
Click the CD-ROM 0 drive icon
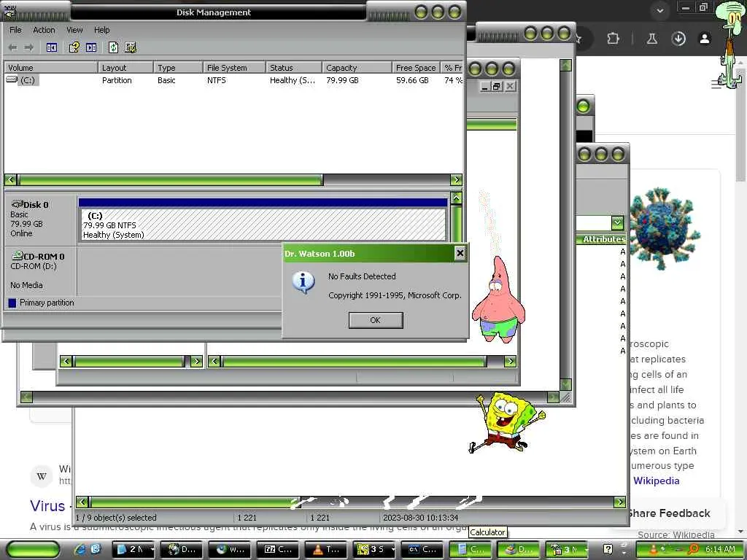pos(18,256)
